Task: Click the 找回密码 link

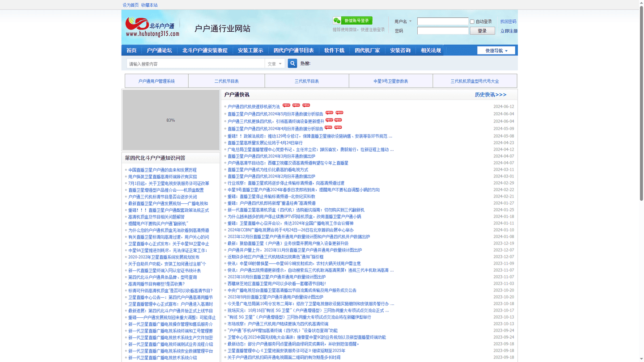Action: click(508, 21)
